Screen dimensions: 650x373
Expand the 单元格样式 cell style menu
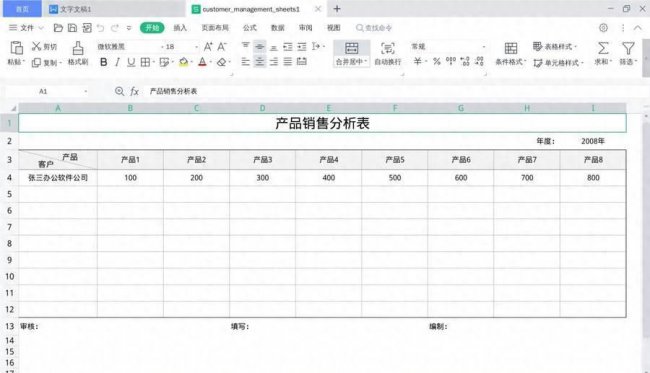point(558,63)
